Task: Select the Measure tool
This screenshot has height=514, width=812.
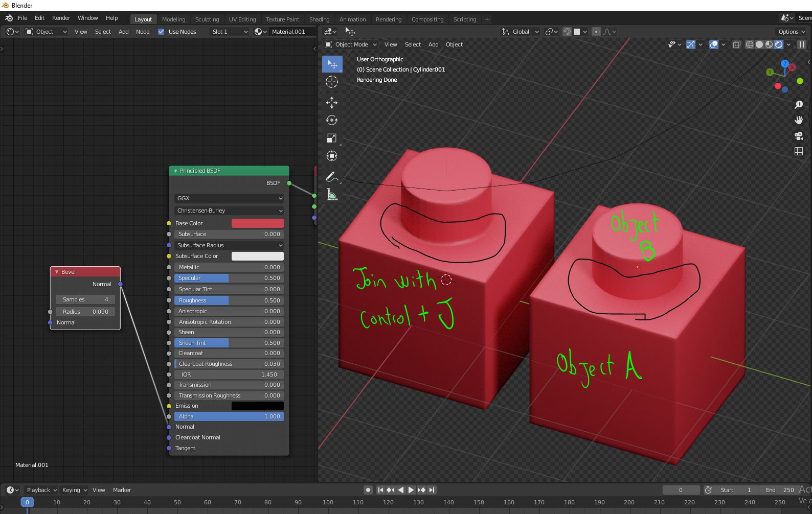Action: [x=332, y=195]
